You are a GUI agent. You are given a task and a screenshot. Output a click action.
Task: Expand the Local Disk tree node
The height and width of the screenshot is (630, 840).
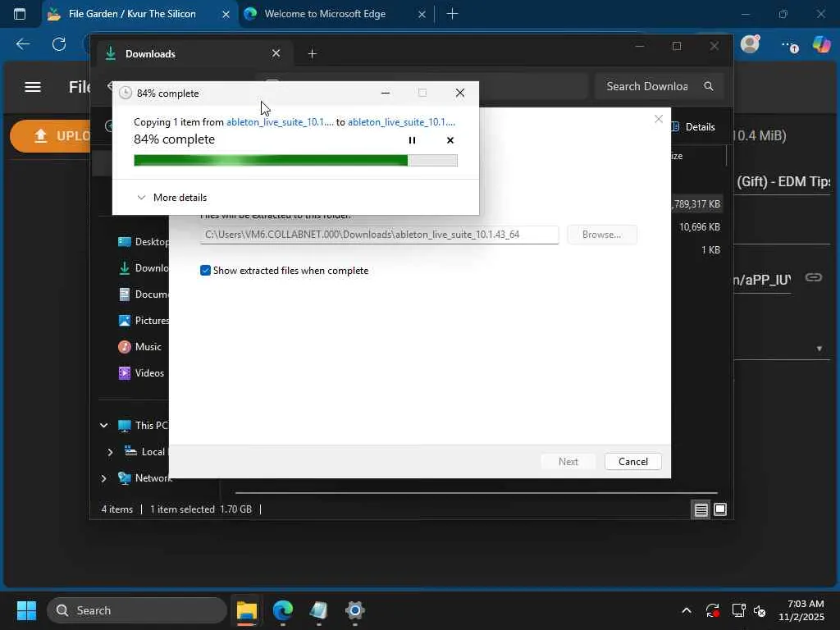(110, 452)
